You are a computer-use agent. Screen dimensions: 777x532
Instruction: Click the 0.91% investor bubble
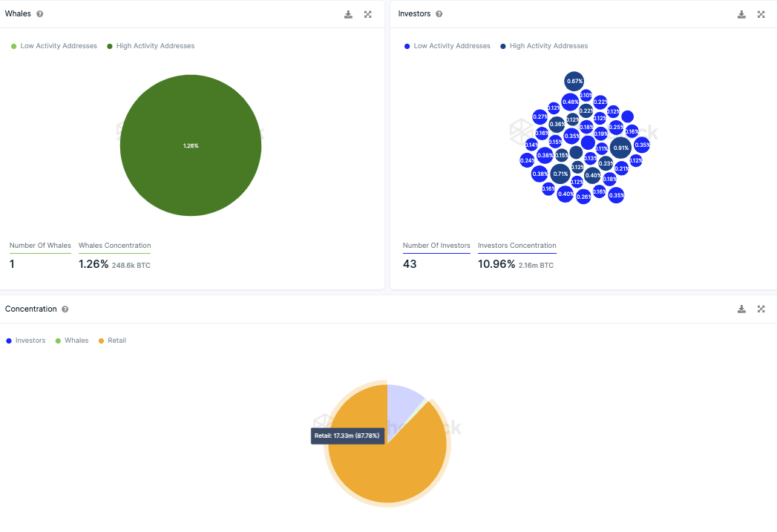(x=620, y=148)
